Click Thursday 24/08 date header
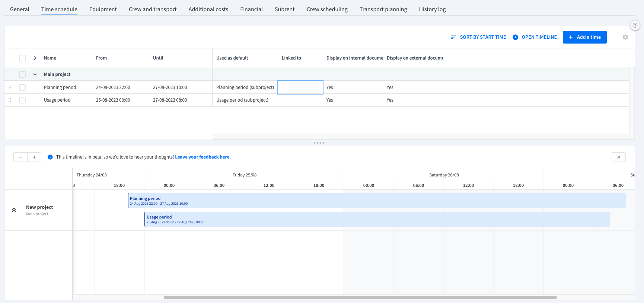The image size is (644, 303). (92, 175)
